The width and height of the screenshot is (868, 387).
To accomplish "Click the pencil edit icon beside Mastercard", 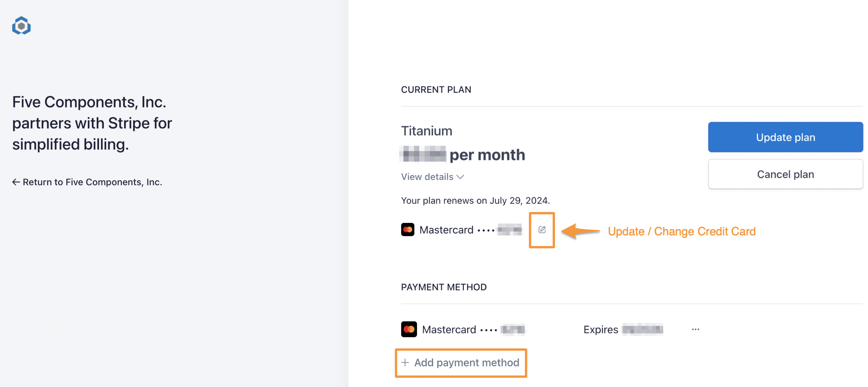I will pyautogui.click(x=542, y=230).
